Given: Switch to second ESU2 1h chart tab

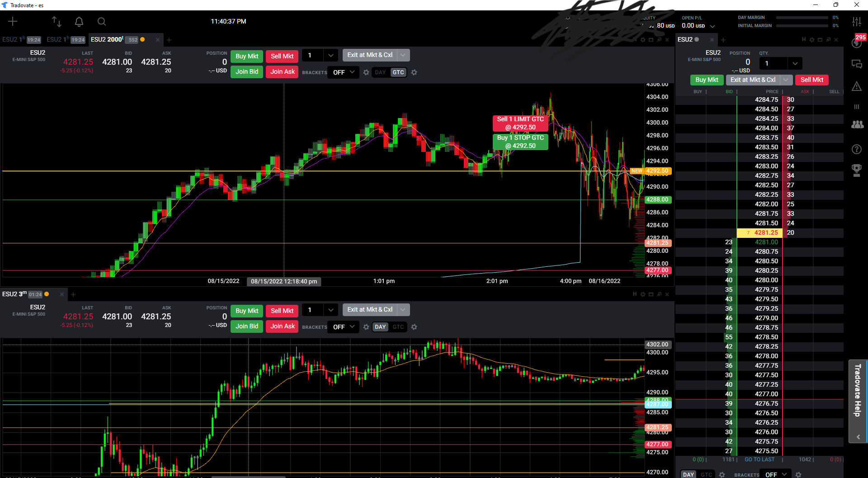Looking at the screenshot, I should [x=66, y=40].
